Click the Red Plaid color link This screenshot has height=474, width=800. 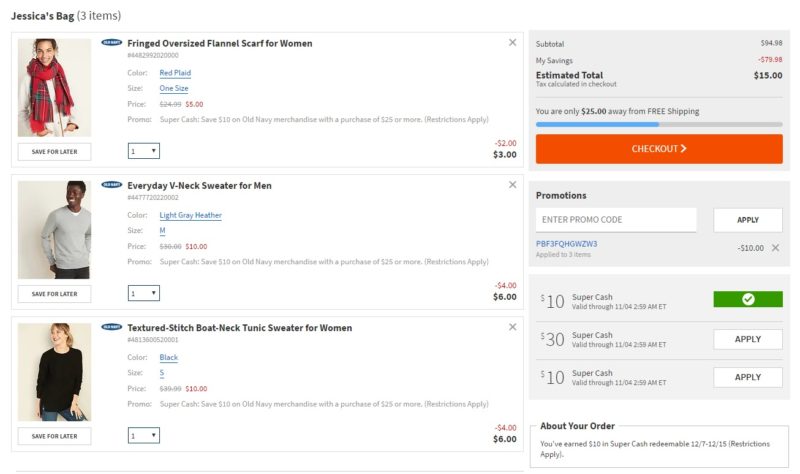[x=175, y=73]
